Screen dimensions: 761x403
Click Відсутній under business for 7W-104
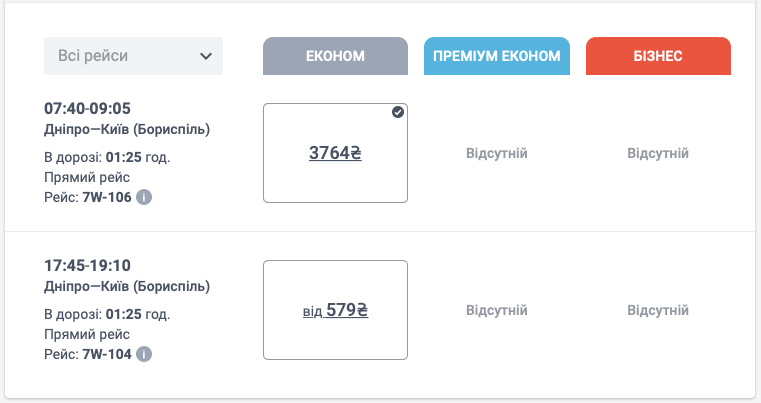click(658, 310)
